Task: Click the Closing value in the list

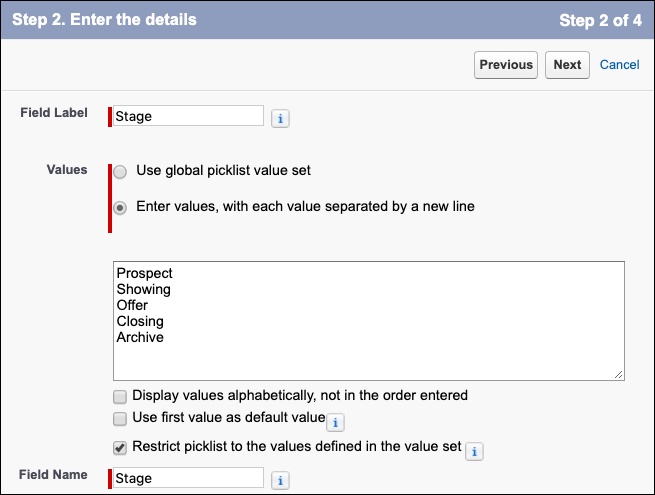Action: [140, 321]
